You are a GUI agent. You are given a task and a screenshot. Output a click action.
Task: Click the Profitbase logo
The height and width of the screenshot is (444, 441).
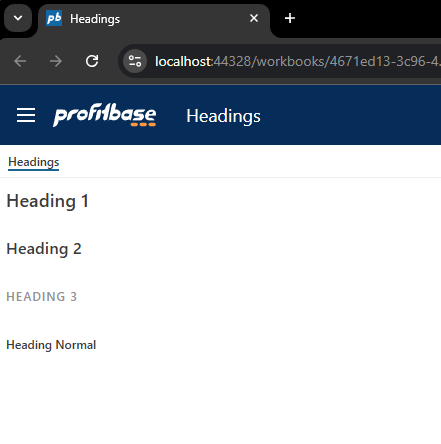coord(104,115)
